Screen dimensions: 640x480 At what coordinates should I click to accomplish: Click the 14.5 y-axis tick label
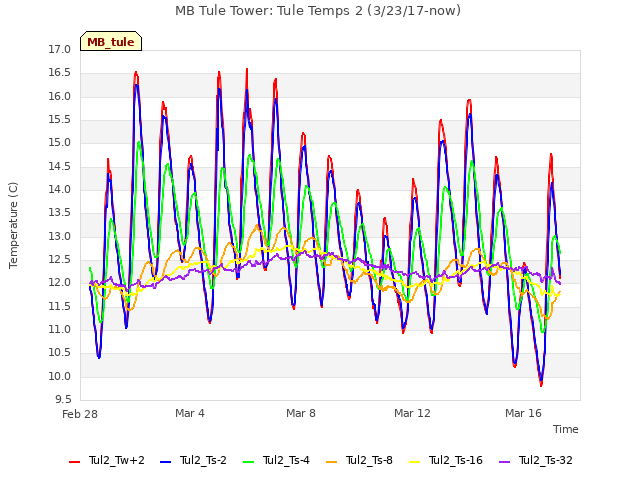click(x=60, y=167)
